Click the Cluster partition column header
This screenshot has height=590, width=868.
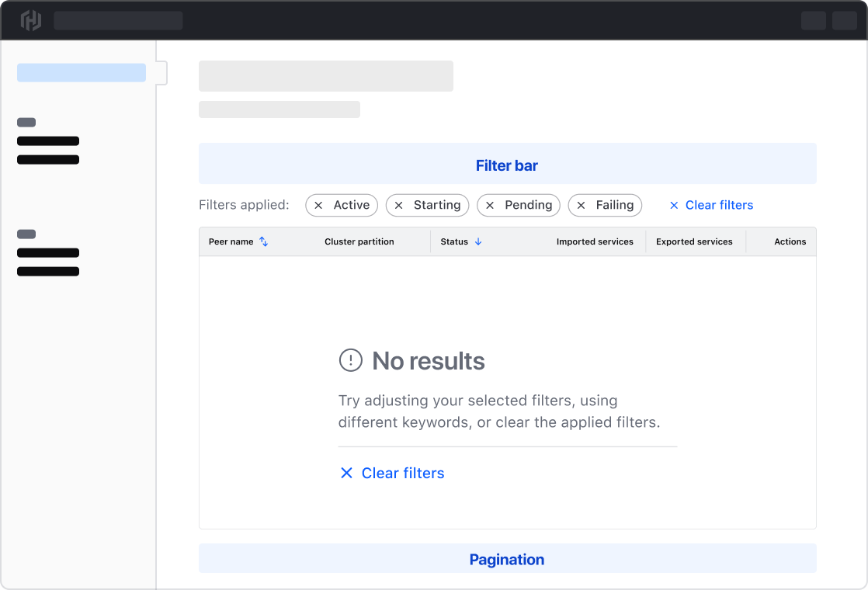point(359,241)
